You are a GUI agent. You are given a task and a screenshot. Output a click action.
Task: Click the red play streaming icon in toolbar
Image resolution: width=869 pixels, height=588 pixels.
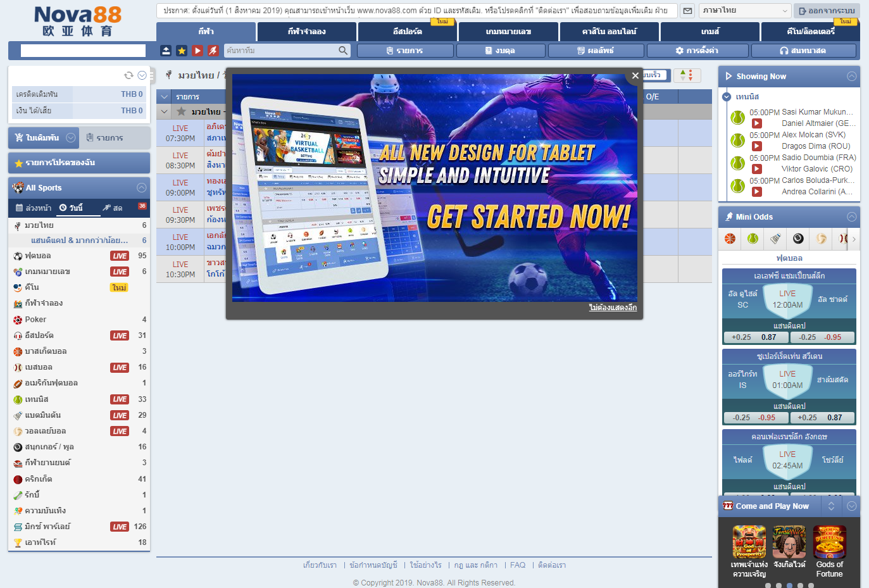tap(197, 51)
